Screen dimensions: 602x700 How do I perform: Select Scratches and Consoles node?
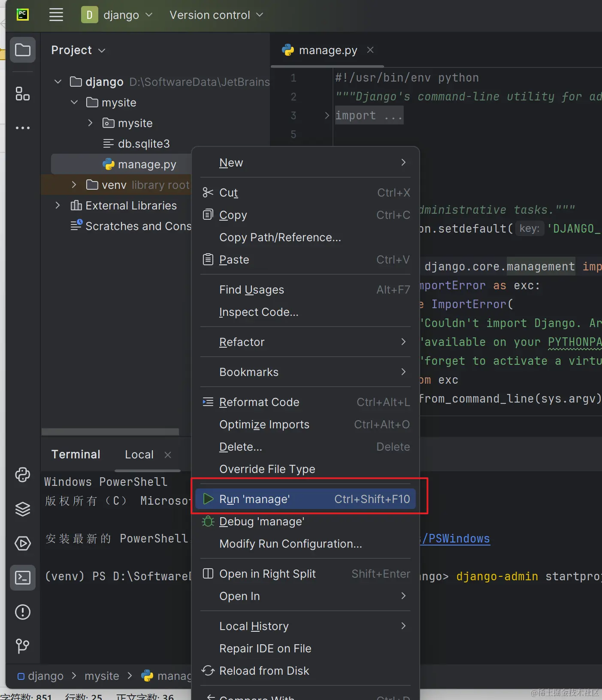point(131,226)
